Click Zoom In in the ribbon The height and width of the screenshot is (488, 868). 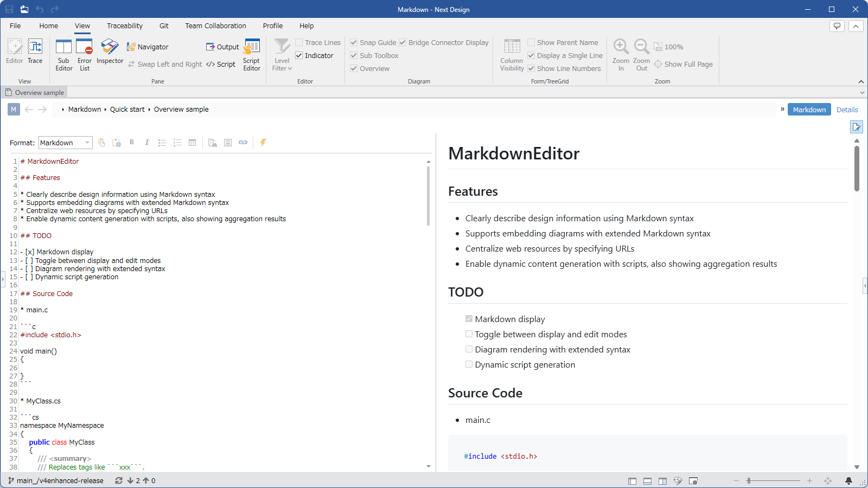(x=621, y=55)
